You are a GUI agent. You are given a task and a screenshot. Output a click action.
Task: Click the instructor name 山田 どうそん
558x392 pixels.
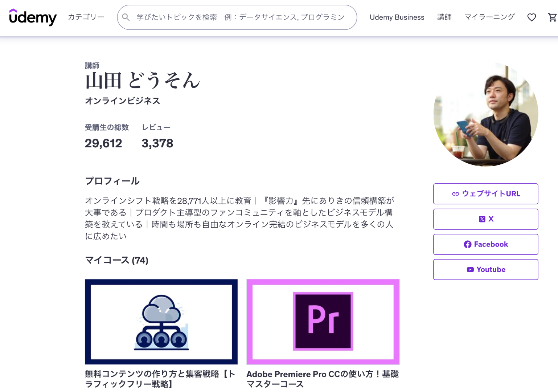point(143,81)
